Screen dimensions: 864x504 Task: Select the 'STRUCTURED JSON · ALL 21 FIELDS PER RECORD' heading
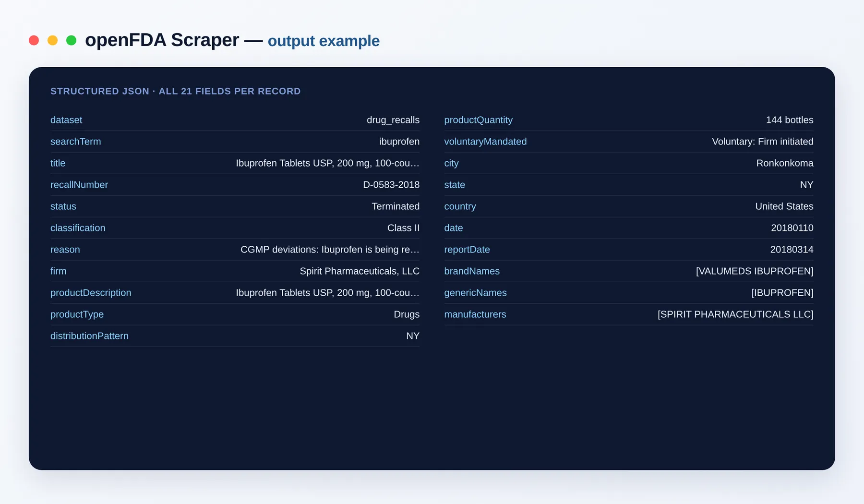tap(176, 91)
